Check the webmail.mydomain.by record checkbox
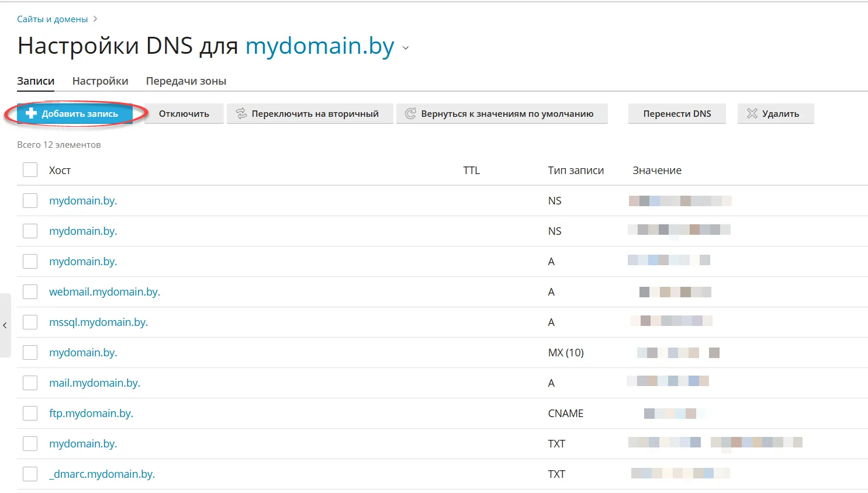The height and width of the screenshot is (493, 868). [30, 291]
